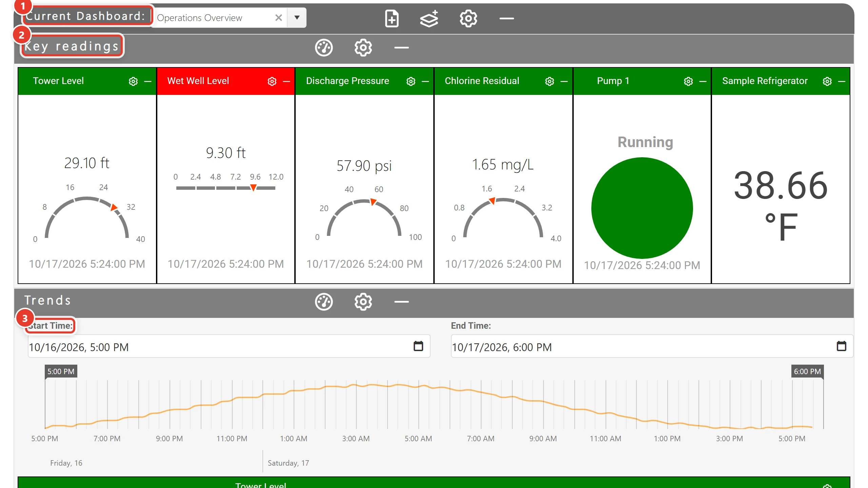Viewport: 868px width, 488px height.
Task: Open Wet Well Level widget settings gear
Action: [272, 81]
